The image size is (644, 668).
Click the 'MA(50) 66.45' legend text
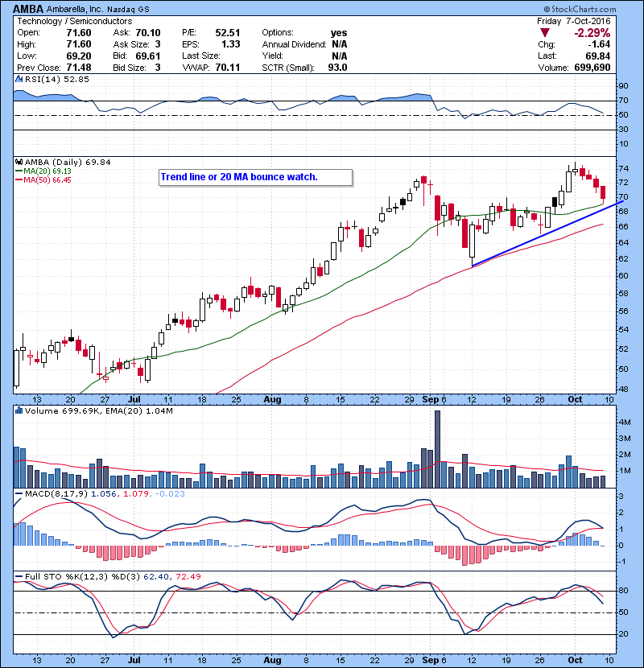tap(47, 180)
